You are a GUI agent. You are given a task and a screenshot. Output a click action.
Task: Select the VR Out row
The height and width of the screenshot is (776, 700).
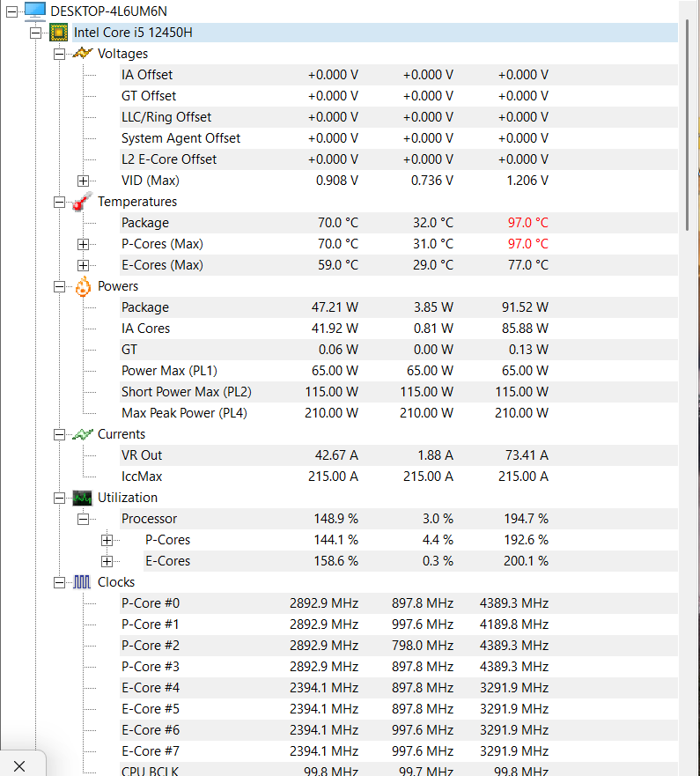coord(398,455)
